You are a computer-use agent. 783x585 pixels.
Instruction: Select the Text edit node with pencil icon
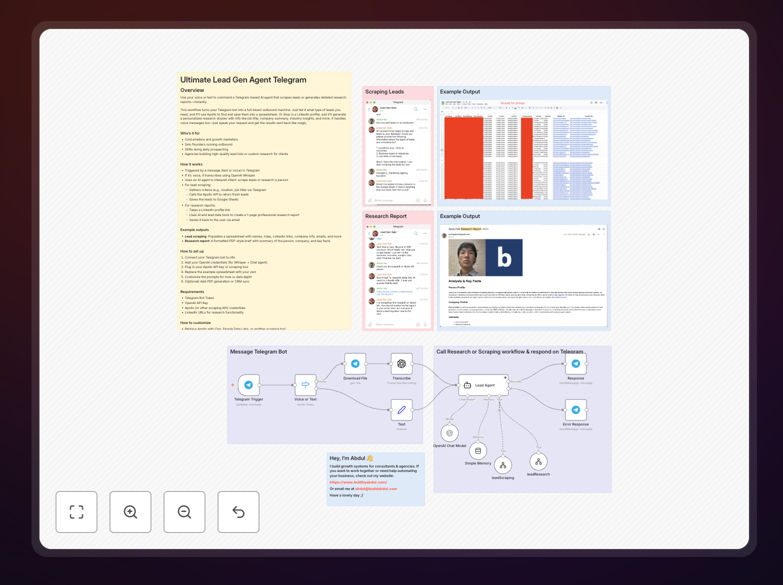pyautogui.click(x=401, y=410)
